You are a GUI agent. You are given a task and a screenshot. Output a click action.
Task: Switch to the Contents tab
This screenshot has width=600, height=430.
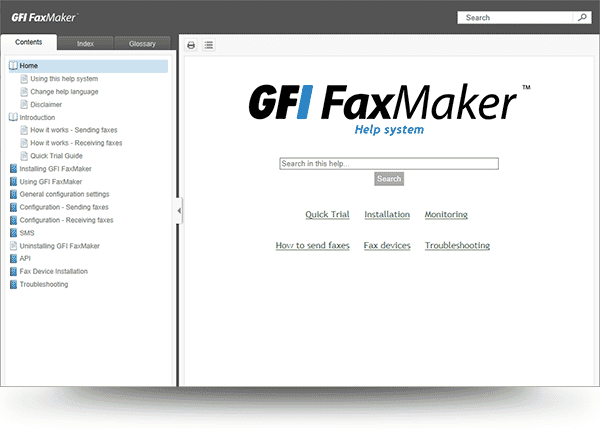click(x=29, y=42)
